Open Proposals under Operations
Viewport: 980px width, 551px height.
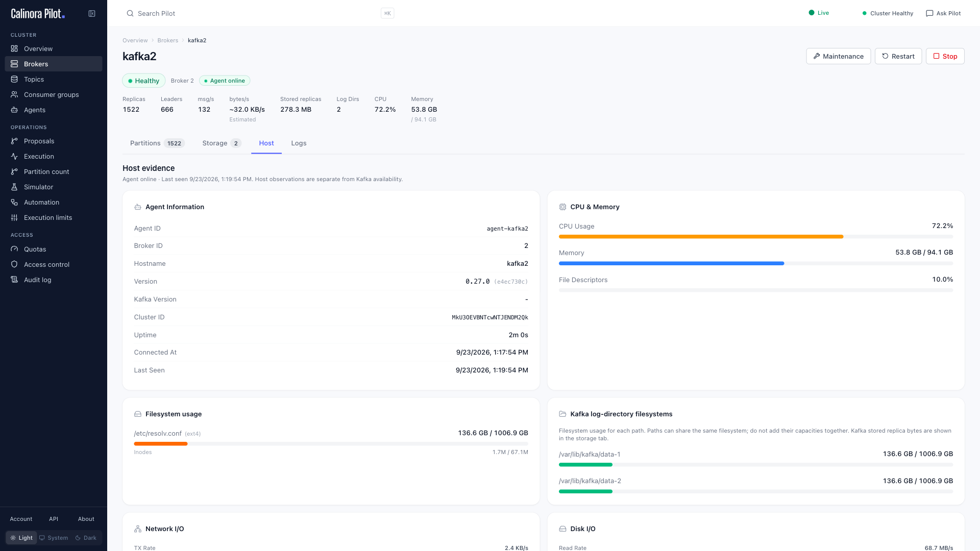point(54,141)
